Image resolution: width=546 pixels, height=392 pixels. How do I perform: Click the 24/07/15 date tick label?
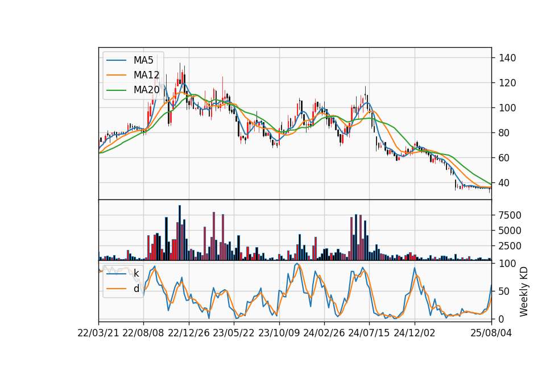(x=369, y=333)
